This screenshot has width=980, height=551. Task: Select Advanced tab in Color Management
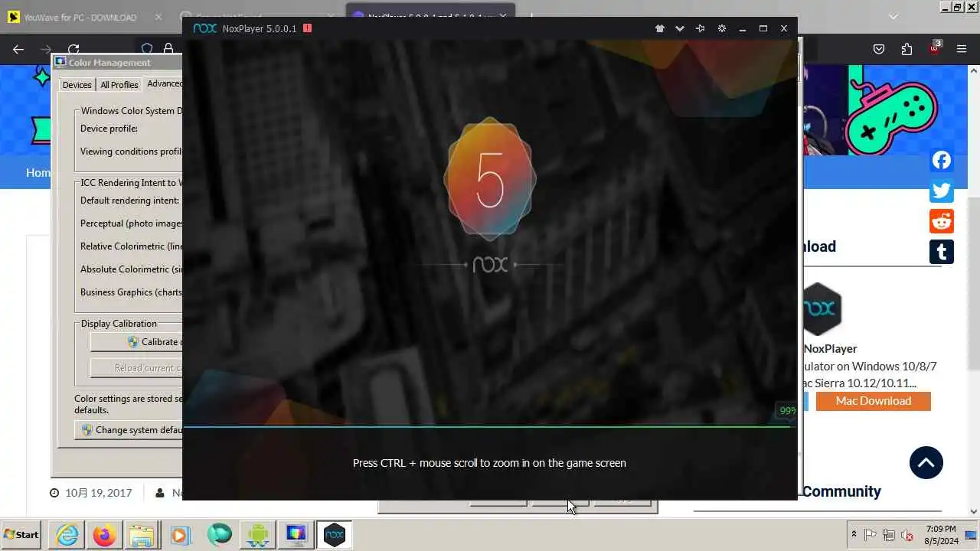[164, 83]
